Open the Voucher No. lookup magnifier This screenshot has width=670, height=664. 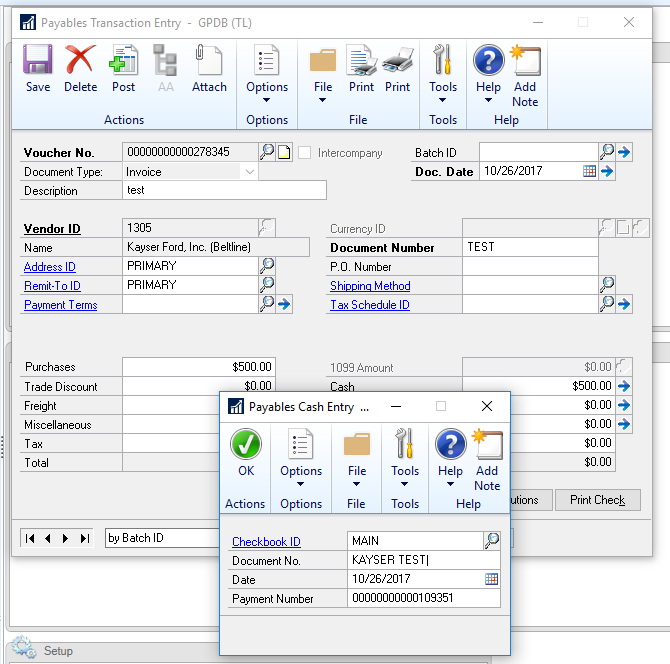pos(267,152)
